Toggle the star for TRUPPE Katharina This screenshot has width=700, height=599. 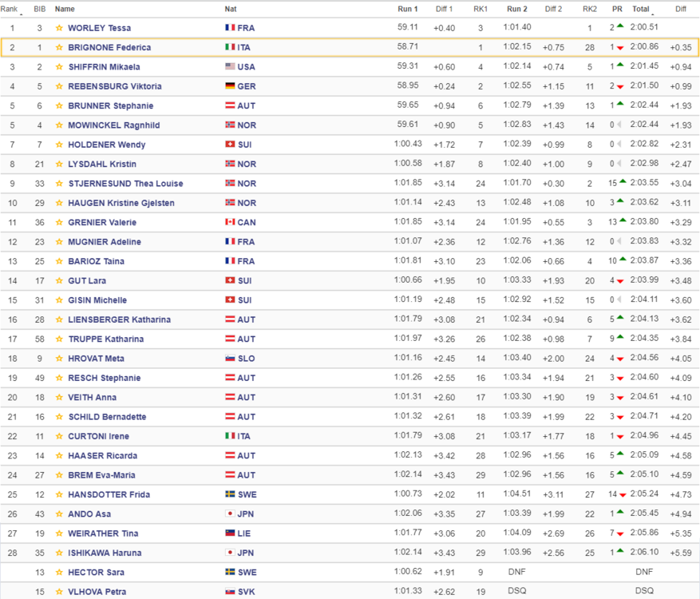point(59,339)
